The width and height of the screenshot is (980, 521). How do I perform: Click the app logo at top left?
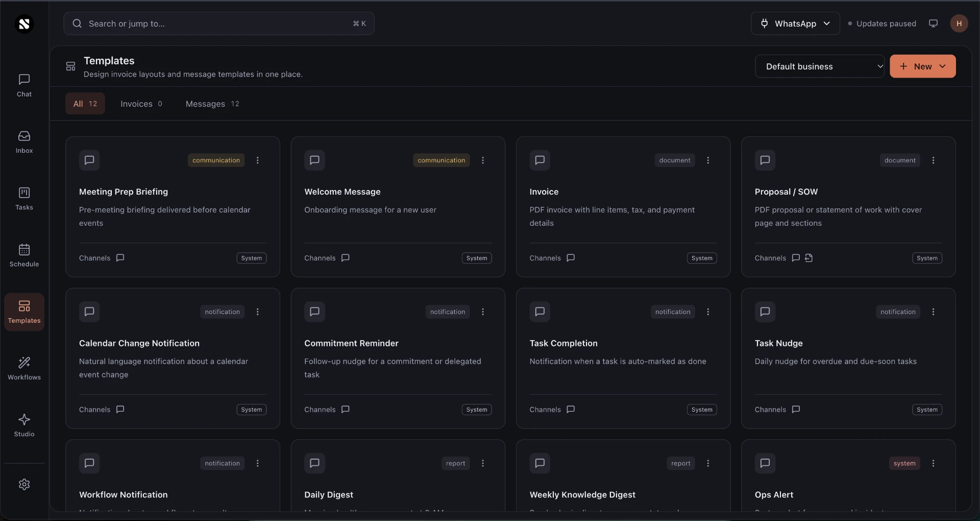coord(24,24)
